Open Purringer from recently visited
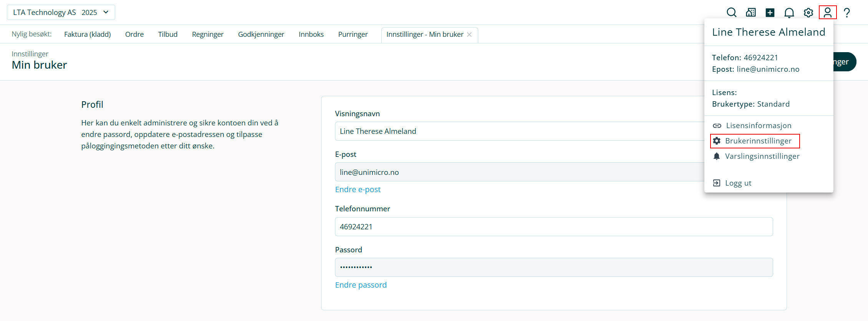Viewport: 868px width, 321px height. coord(353,35)
